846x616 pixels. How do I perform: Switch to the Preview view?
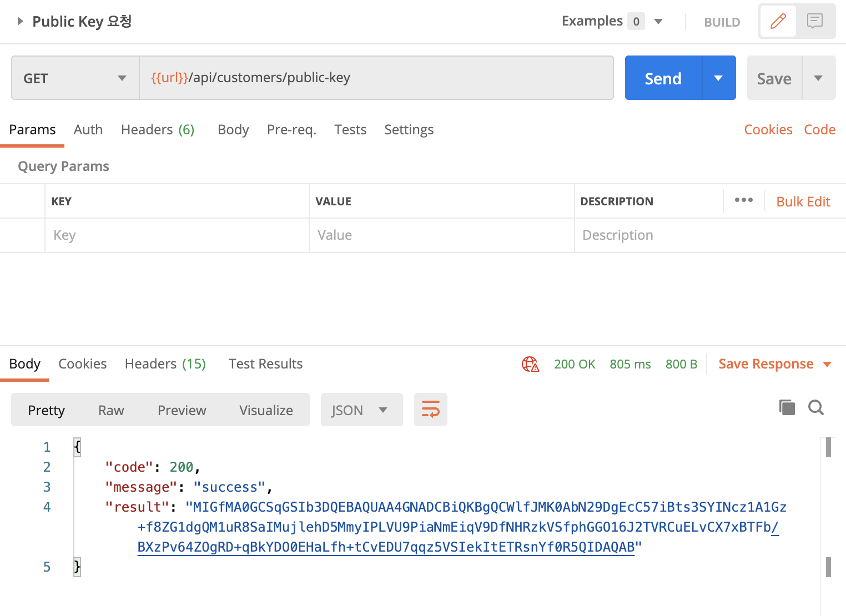[182, 410]
